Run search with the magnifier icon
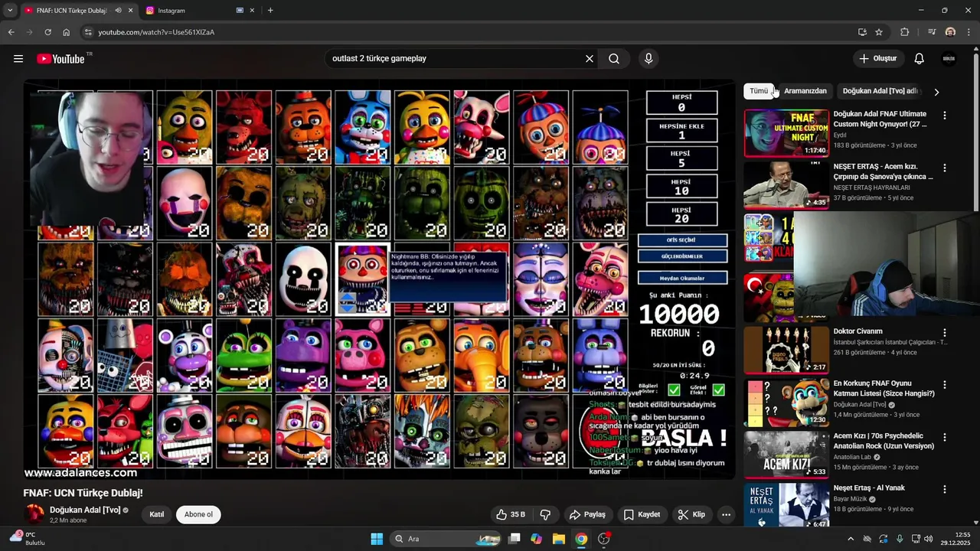The width and height of the screenshot is (980, 551). 614,59
